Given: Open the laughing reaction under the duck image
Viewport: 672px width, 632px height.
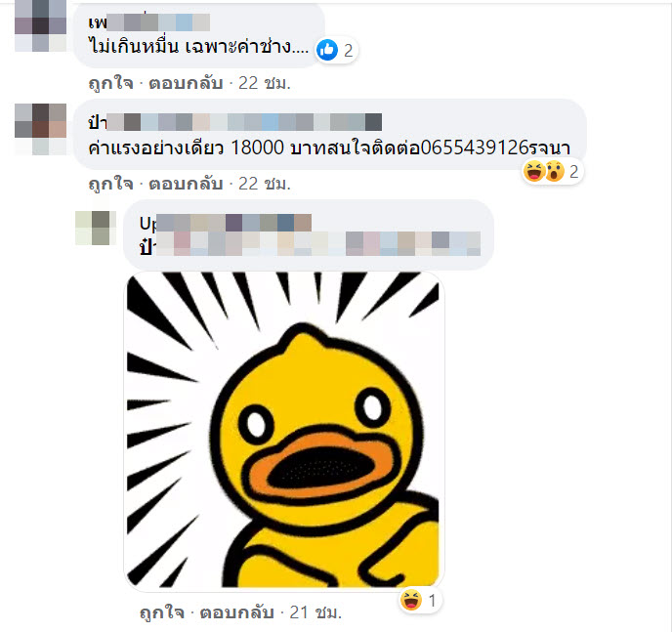Looking at the screenshot, I should point(411,600).
